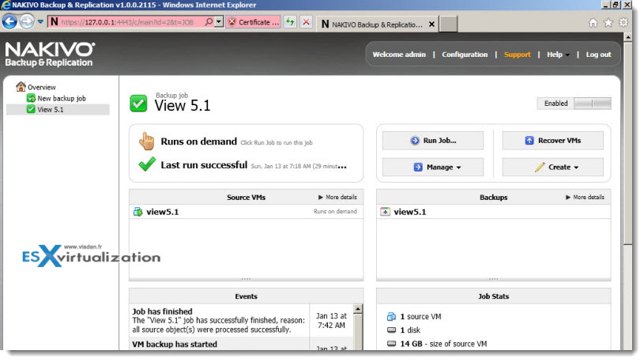Click the address bar search magnifier icon
The height and width of the screenshot is (362, 644).
click(x=209, y=21)
